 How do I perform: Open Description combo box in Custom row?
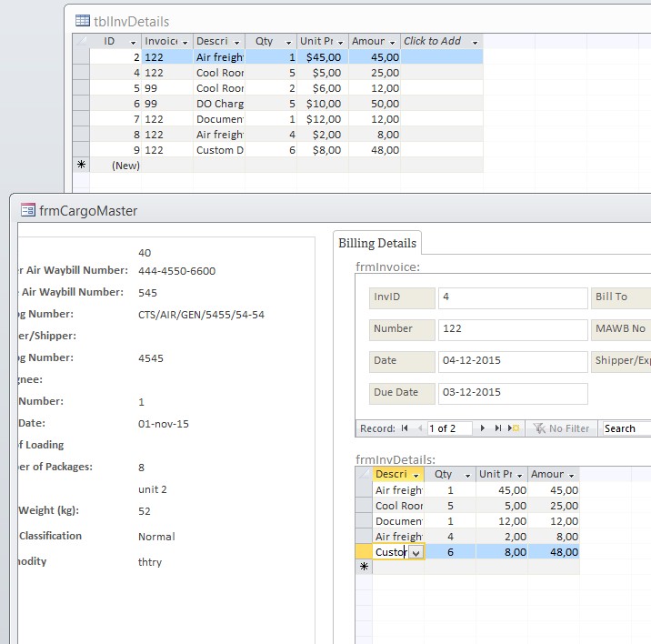pyautogui.click(x=416, y=552)
